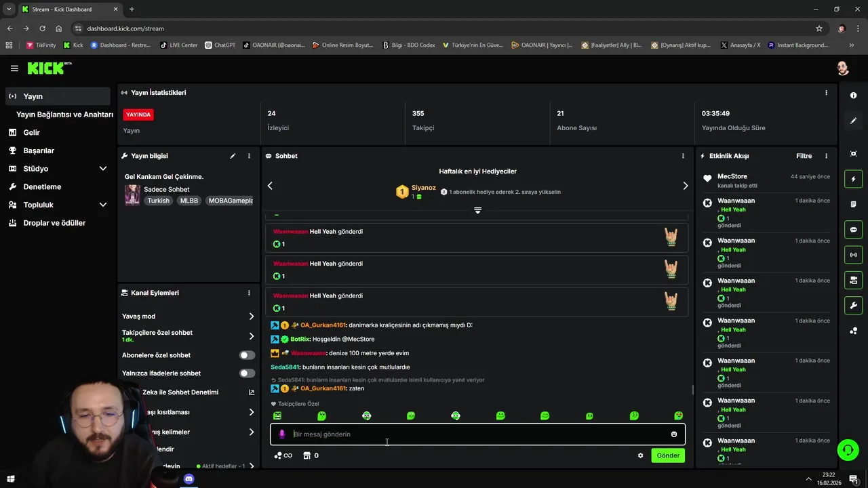Viewport: 868px width, 488px height.
Task: Click inside the Bir mesaj gönderin field
Action: click(477, 434)
